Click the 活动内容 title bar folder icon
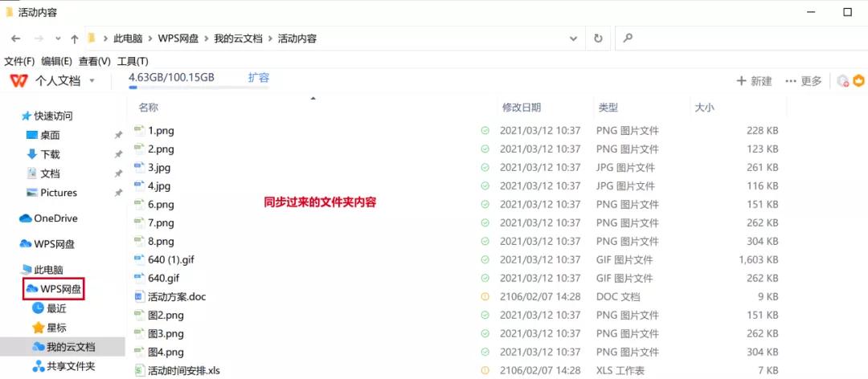 10,11
